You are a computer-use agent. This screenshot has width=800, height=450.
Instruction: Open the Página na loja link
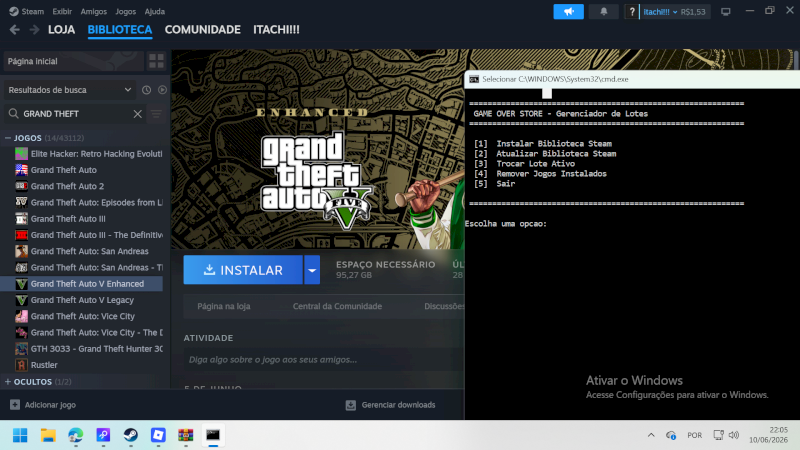coord(223,306)
